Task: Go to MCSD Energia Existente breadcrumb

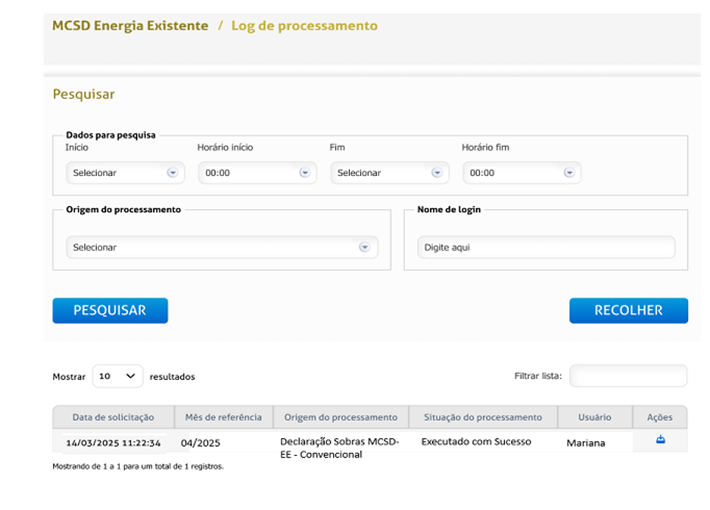Action: 130,26
